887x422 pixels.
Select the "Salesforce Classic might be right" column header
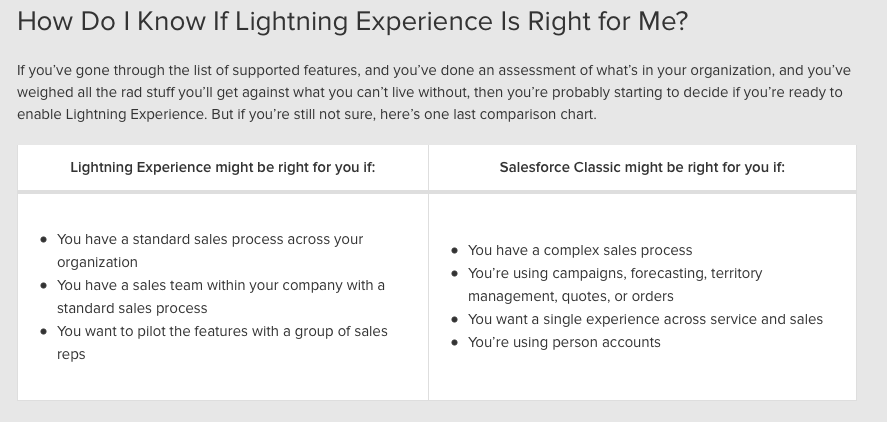642,167
